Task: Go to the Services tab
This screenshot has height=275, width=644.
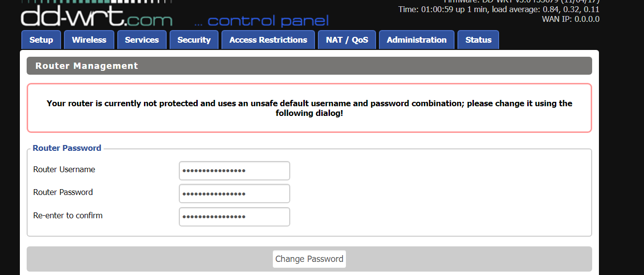Action: [x=142, y=40]
